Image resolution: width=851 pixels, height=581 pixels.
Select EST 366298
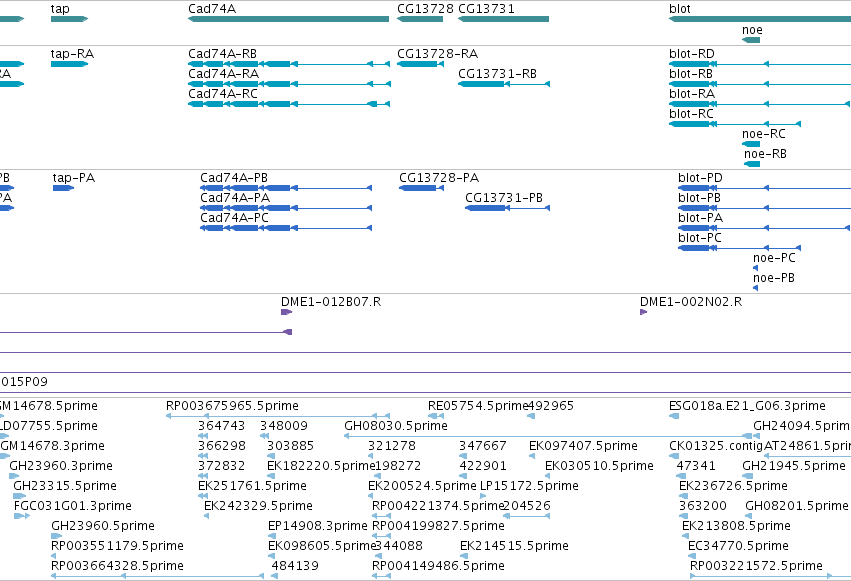[222, 446]
